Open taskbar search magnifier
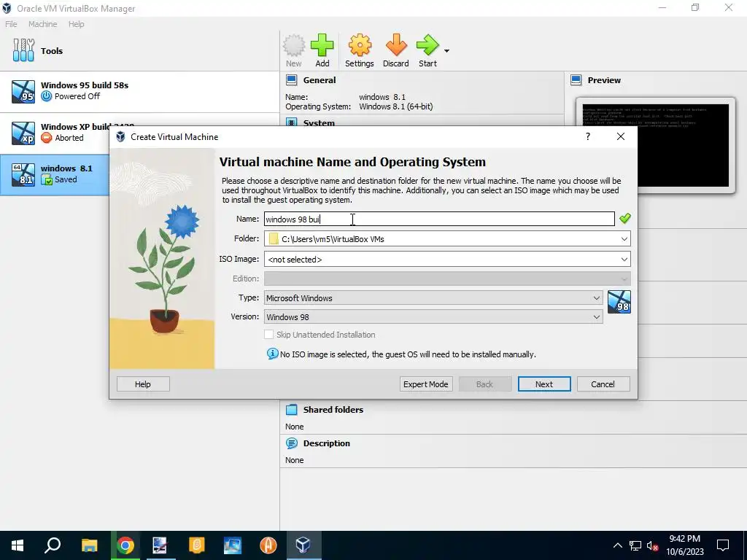Screen dimensions: 747x560 pos(53,545)
